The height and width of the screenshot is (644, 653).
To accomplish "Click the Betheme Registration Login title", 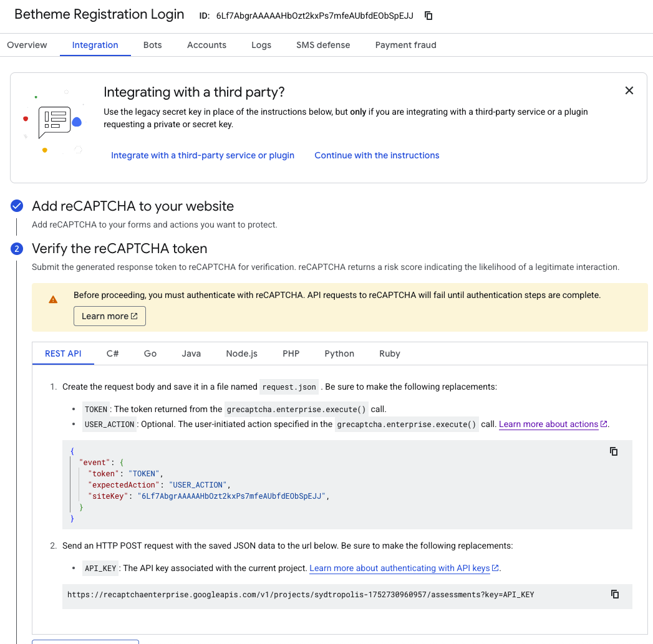I will click(x=99, y=14).
